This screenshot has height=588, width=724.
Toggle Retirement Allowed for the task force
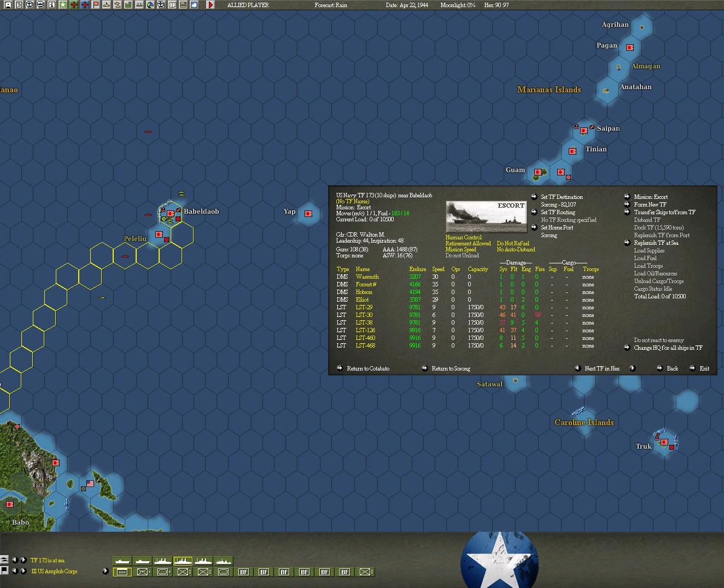[468, 243]
